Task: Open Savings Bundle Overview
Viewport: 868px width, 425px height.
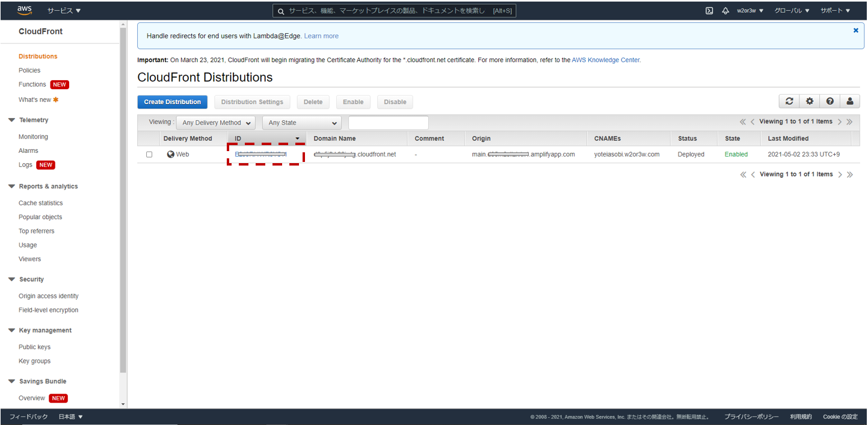Action: pyautogui.click(x=32, y=399)
